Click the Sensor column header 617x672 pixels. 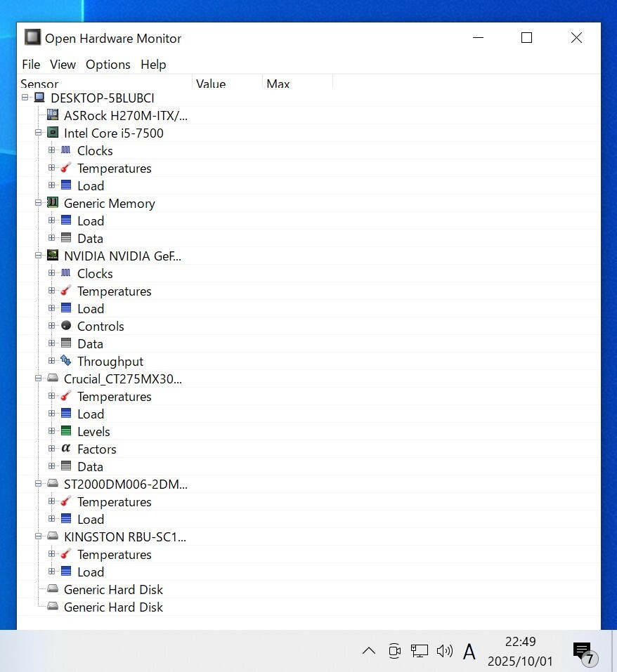105,83
